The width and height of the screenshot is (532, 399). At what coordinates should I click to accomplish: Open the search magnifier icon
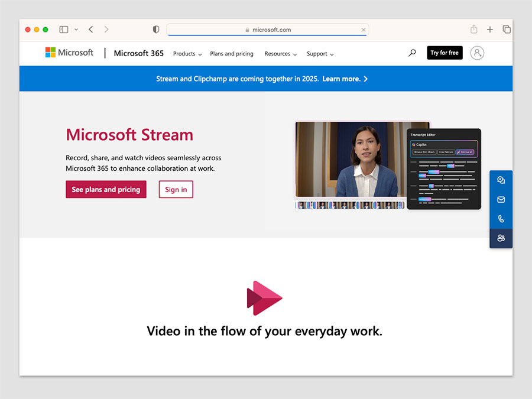pos(412,53)
